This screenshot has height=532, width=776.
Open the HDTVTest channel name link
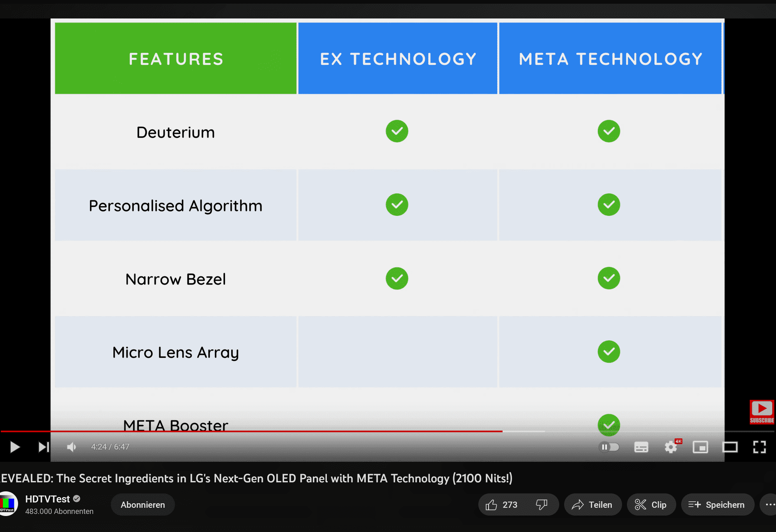coord(48,499)
